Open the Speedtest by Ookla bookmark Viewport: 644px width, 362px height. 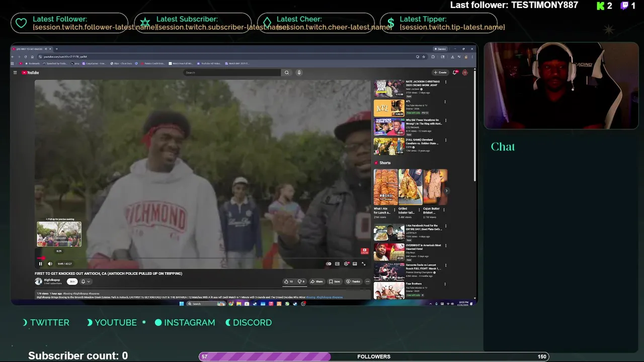point(55,63)
